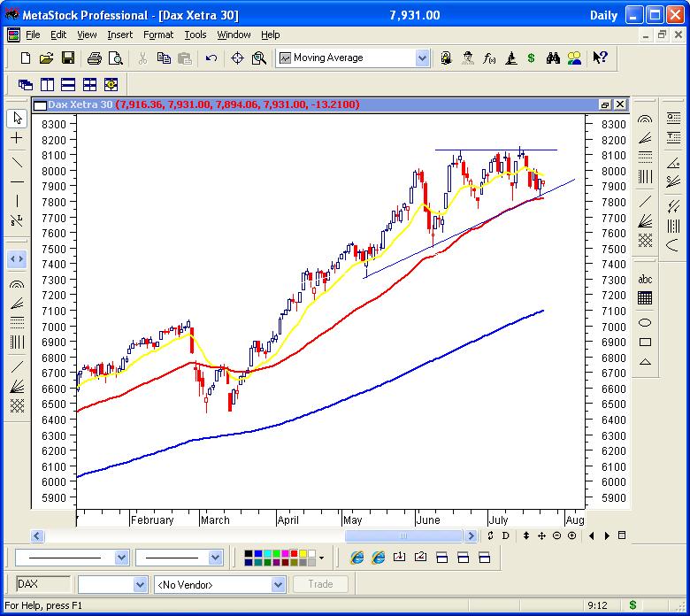Screen dimensions: 690x616
Task: Restore the Dax Xetra 30 chart window
Action: (x=604, y=104)
